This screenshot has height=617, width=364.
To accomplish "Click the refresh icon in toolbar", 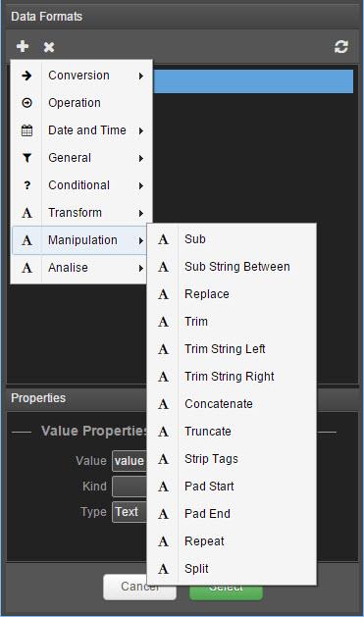I will coord(341,47).
